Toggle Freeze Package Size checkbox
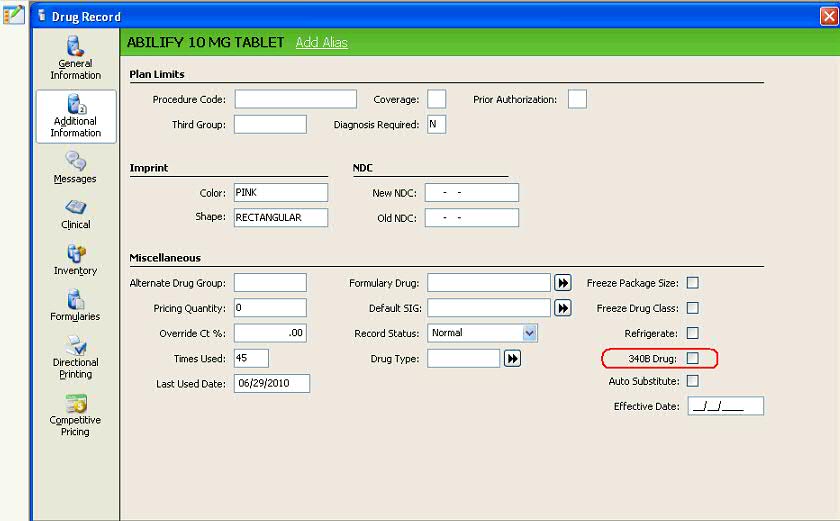The image size is (840, 521). click(693, 282)
